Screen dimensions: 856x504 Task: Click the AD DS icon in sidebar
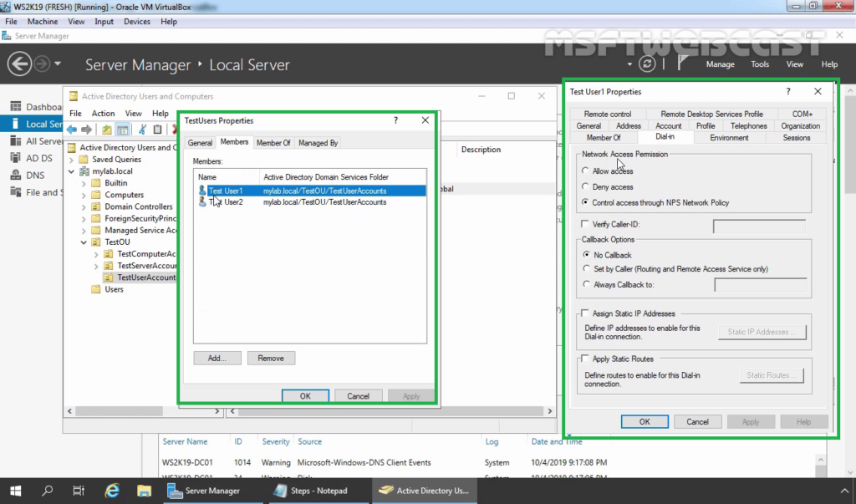pos(16,158)
